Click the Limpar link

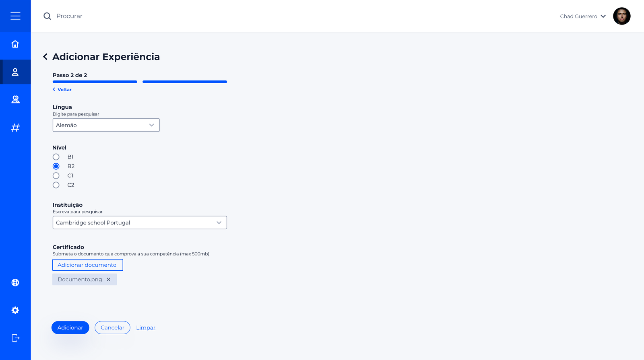click(x=146, y=328)
